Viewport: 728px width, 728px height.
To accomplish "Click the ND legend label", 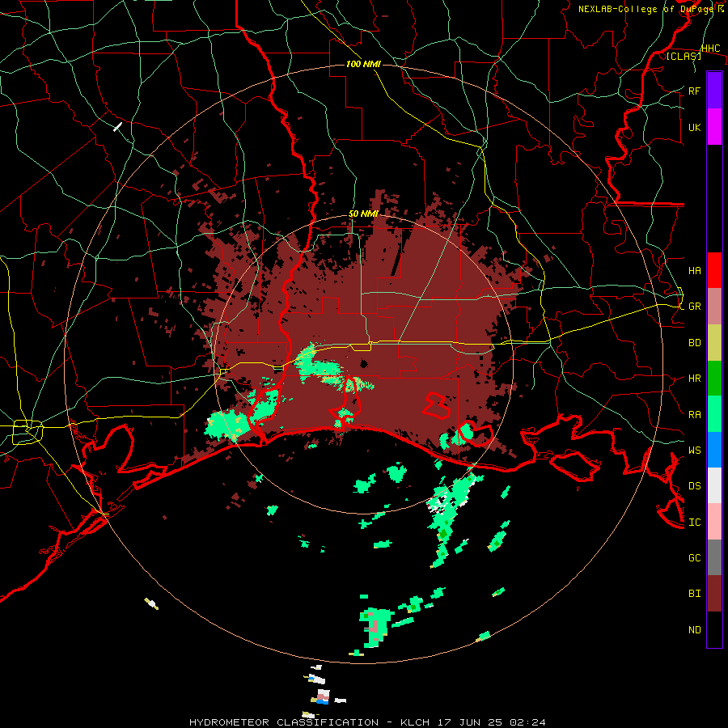I will pos(694,630).
